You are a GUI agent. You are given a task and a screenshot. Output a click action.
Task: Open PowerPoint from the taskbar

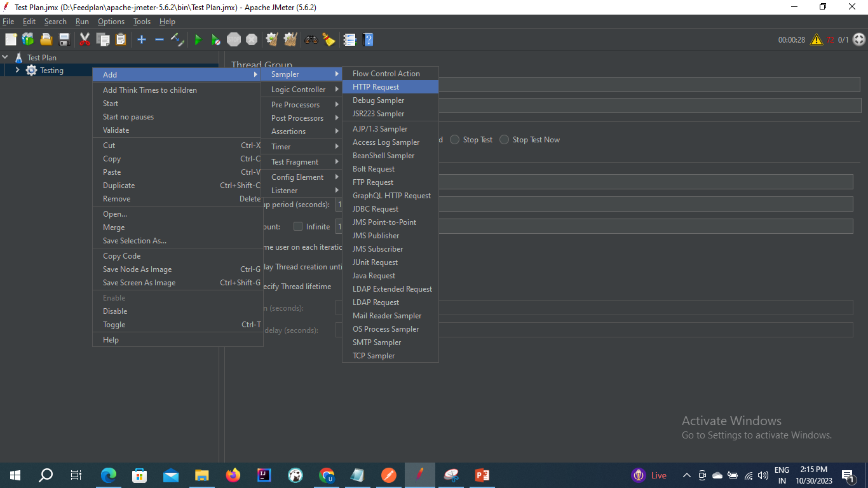click(x=482, y=475)
